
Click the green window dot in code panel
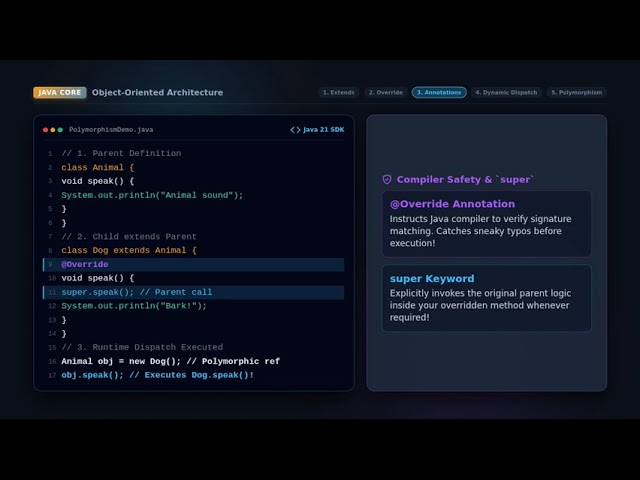(60, 130)
